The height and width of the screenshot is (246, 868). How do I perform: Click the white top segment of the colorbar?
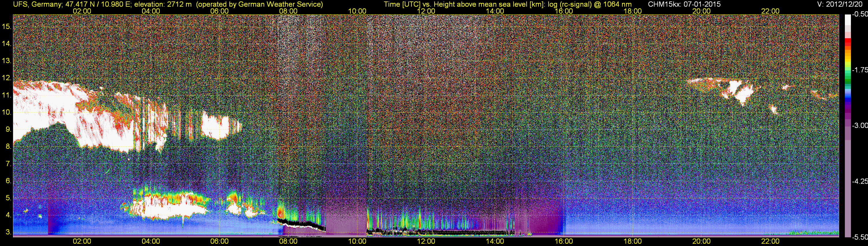coord(847,20)
